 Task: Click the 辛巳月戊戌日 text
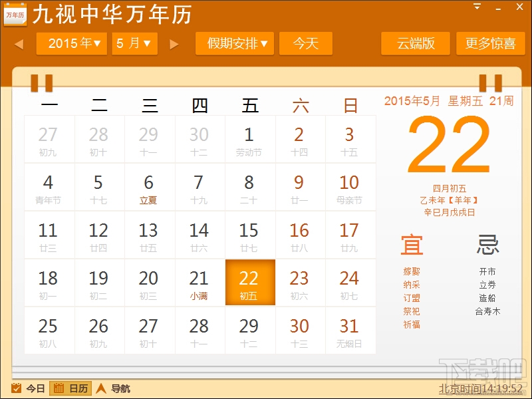click(x=450, y=212)
